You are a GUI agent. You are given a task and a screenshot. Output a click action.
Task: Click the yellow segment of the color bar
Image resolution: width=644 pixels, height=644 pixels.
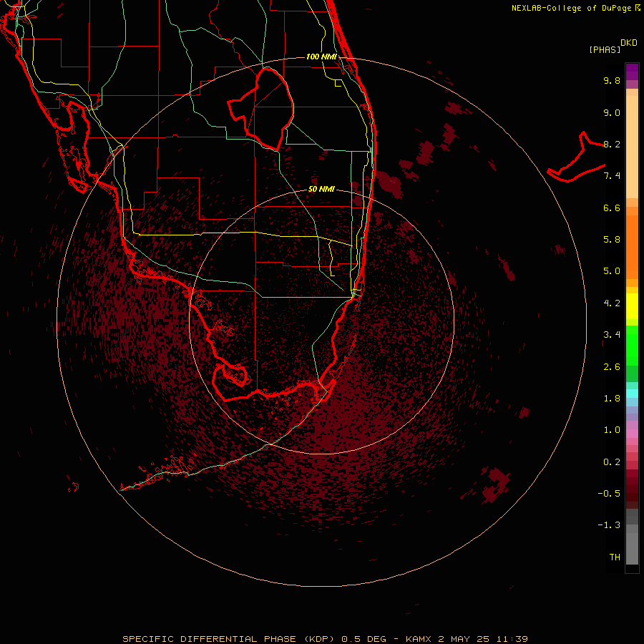point(632,306)
